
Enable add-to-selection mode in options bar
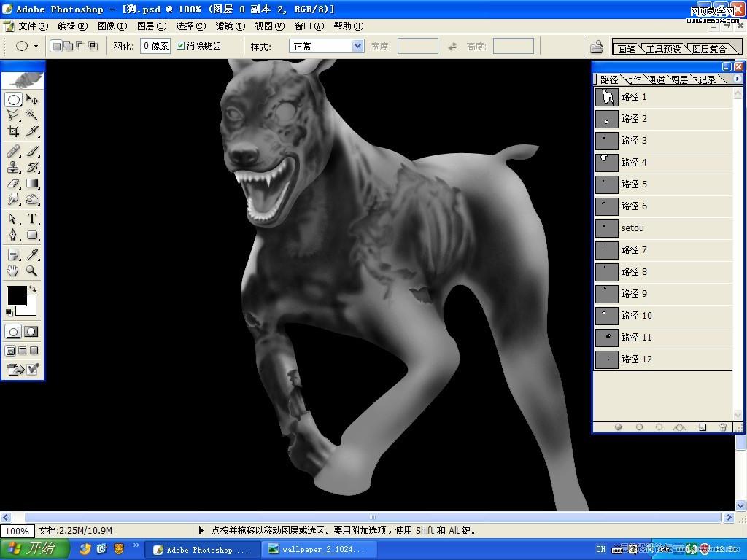[68, 46]
